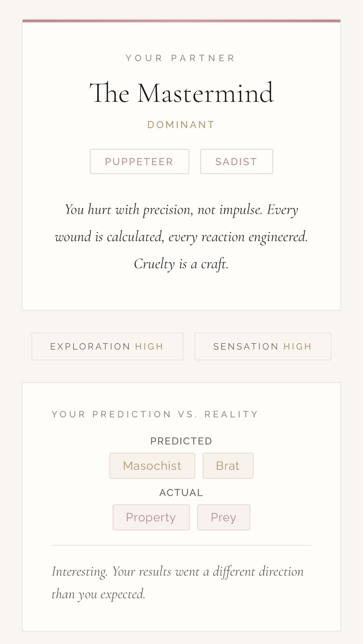Click The Mastermind title
Screen dimensions: 363x644
click(181, 93)
